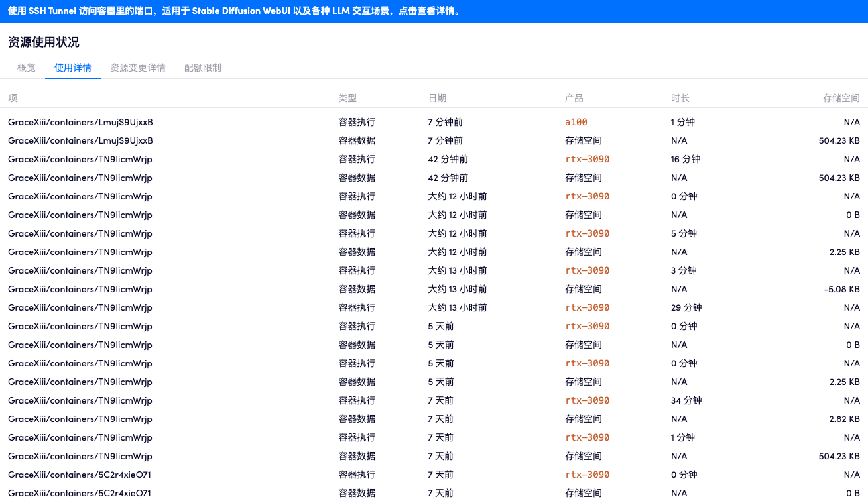
Task: Click the 资源使用状况 page heading
Action: [43, 42]
